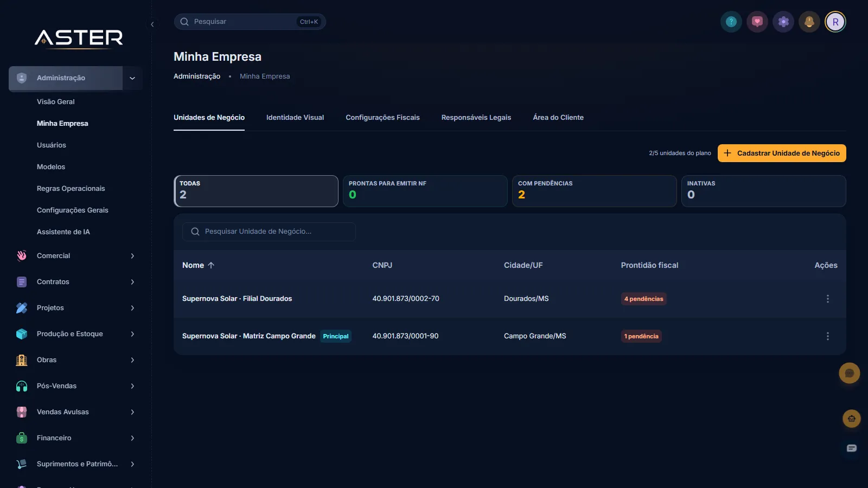This screenshot has height=488, width=868.
Task: Filter by the Com Pendências card
Action: pyautogui.click(x=594, y=191)
